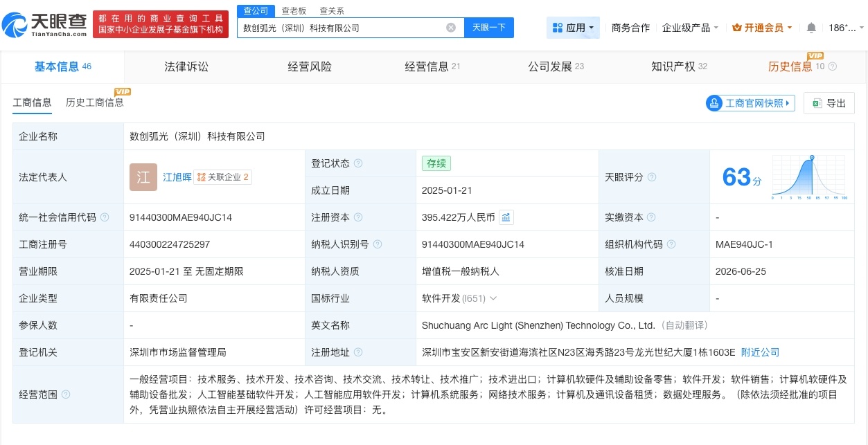This screenshot has width=868, height=445.
Task: Click the 增值税一般纳税人 value
Action: point(461,271)
